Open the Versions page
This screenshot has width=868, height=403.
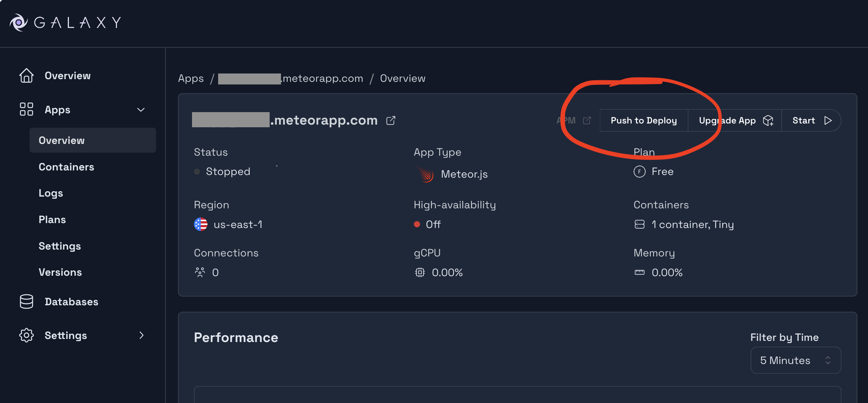60,272
